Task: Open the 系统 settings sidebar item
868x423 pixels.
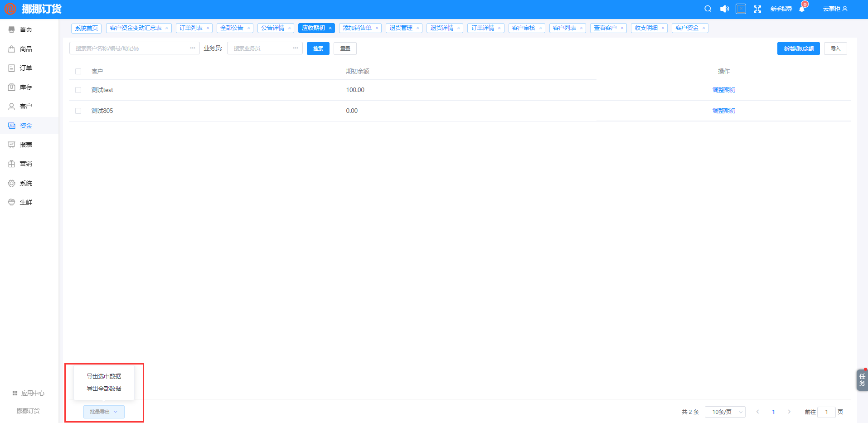Action: [26, 183]
